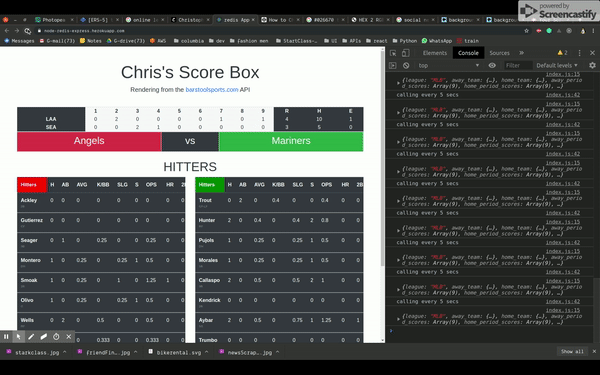Pause the Screencastify recording
The height and width of the screenshot is (375, 600).
pyautogui.click(x=6, y=337)
